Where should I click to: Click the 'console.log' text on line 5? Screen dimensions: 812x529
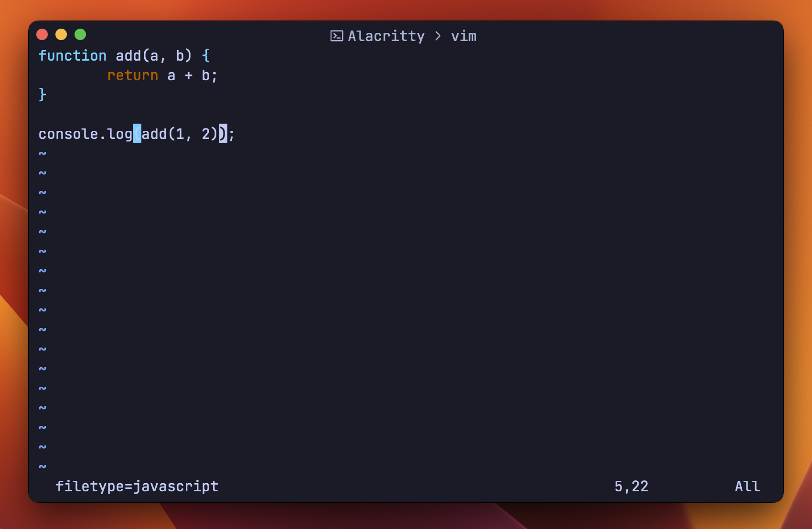(86, 134)
